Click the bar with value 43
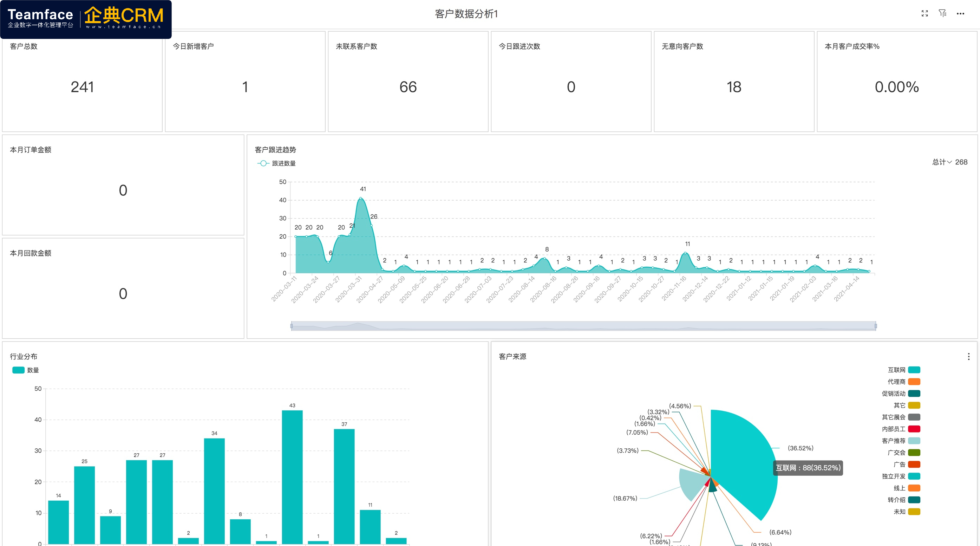 click(292, 477)
